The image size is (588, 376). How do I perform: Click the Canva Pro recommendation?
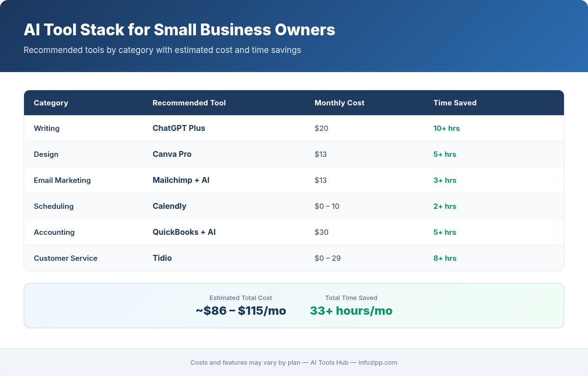(172, 154)
